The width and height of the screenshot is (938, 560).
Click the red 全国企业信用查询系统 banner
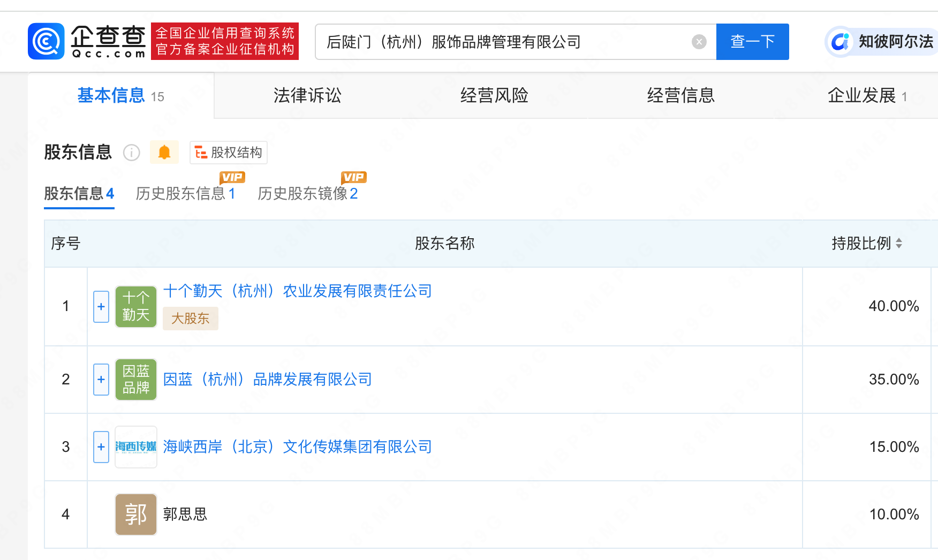point(225,41)
